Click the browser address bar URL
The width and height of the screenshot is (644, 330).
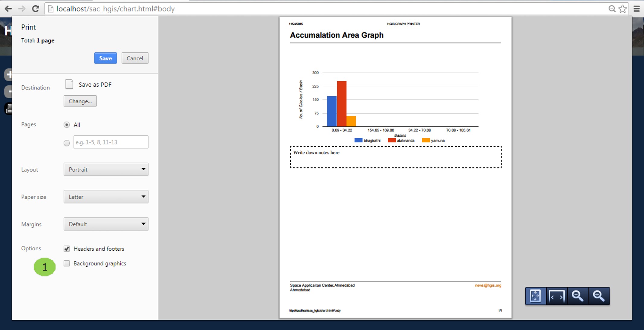point(116,9)
